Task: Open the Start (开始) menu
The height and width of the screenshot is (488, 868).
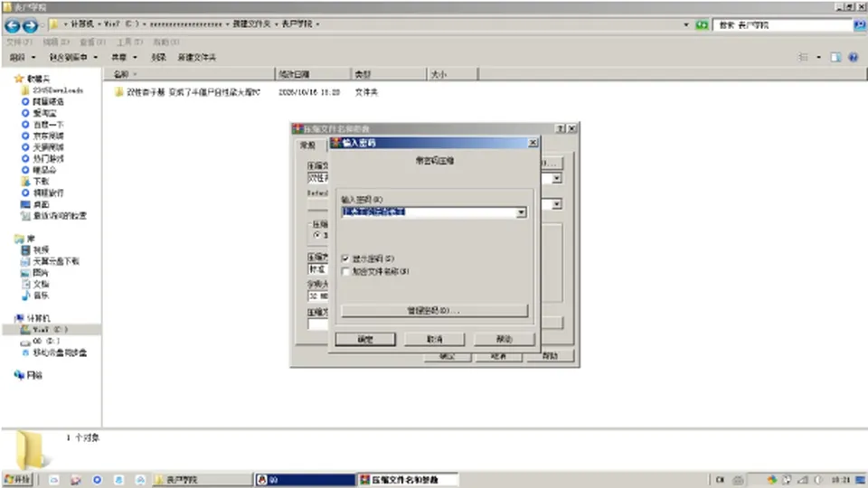Action: coord(18,479)
